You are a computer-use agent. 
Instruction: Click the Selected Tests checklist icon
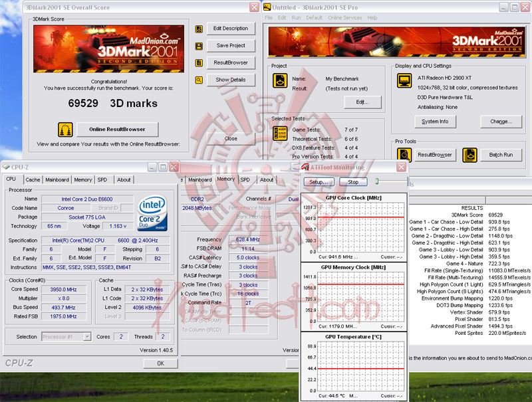click(x=280, y=134)
